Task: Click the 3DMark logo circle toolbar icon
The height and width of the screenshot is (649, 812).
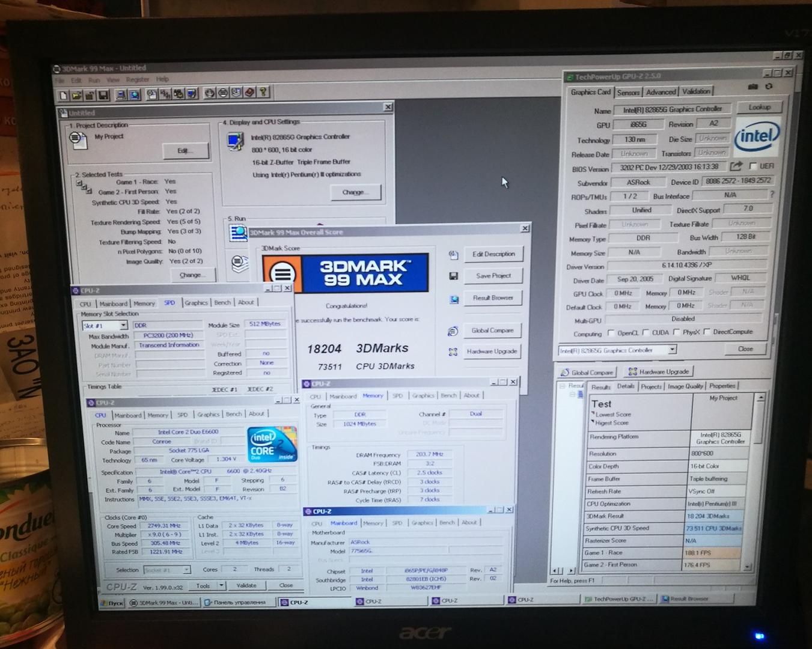Action: [x=222, y=93]
